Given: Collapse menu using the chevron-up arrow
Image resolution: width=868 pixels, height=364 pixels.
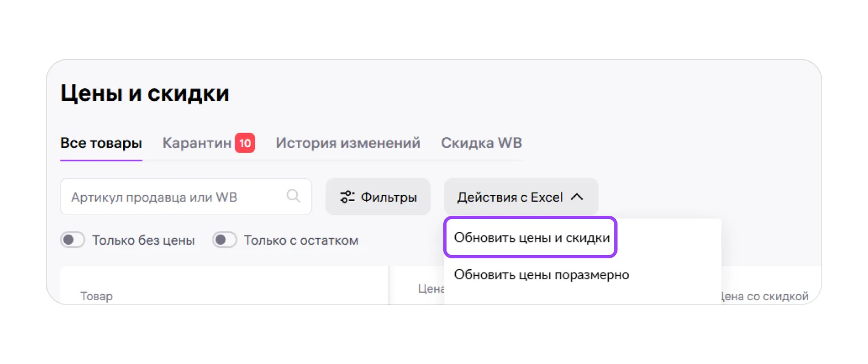Looking at the screenshot, I should pos(577,197).
